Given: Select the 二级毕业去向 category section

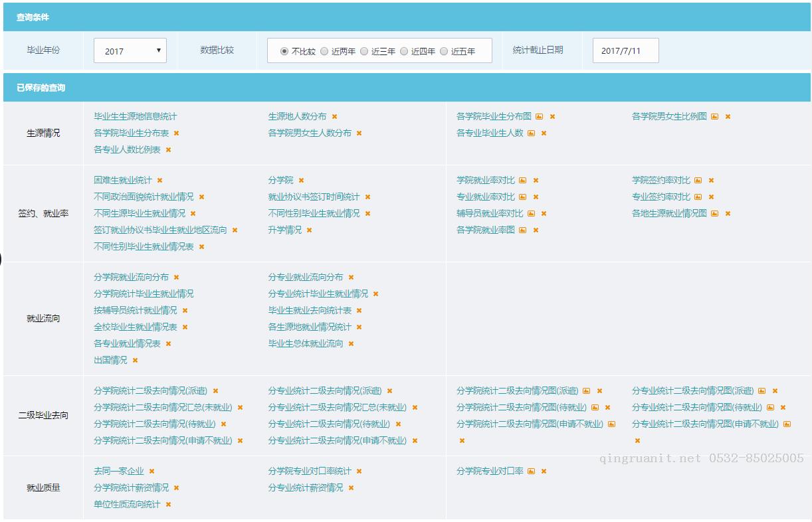Looking at the screenshot, I should point(43,415).
